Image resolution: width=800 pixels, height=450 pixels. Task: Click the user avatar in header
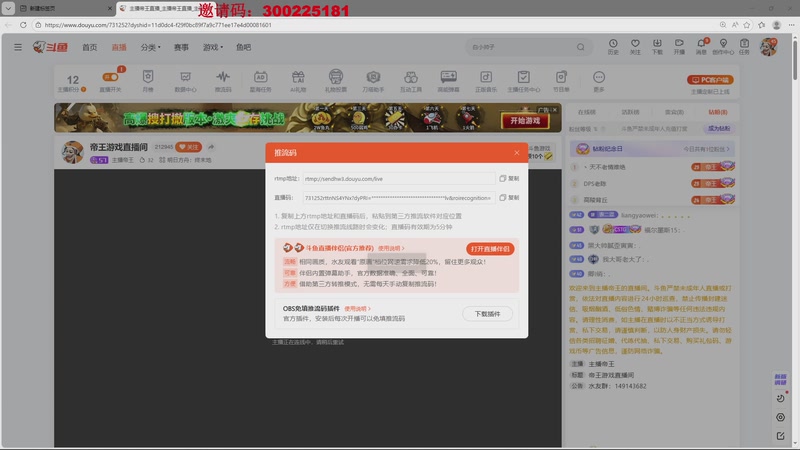(x=768, y=47)
